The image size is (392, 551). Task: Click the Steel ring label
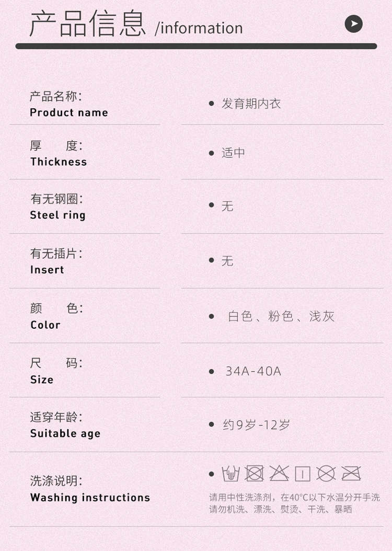[x=57, y=215]
